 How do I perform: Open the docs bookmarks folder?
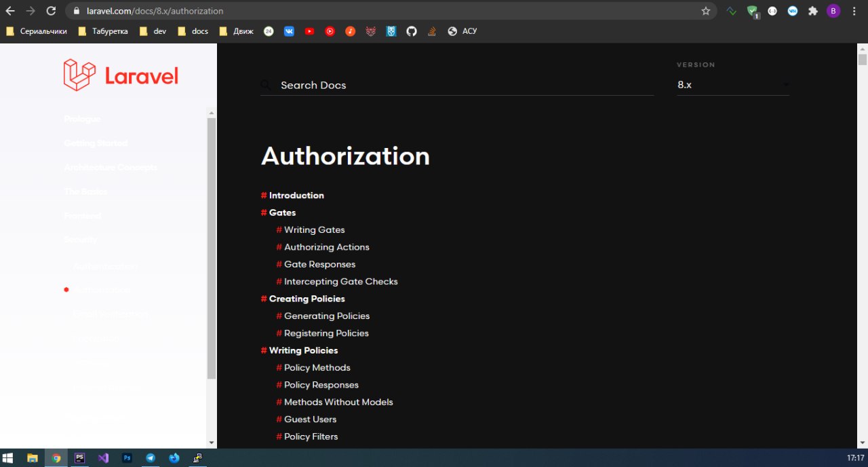193,31
